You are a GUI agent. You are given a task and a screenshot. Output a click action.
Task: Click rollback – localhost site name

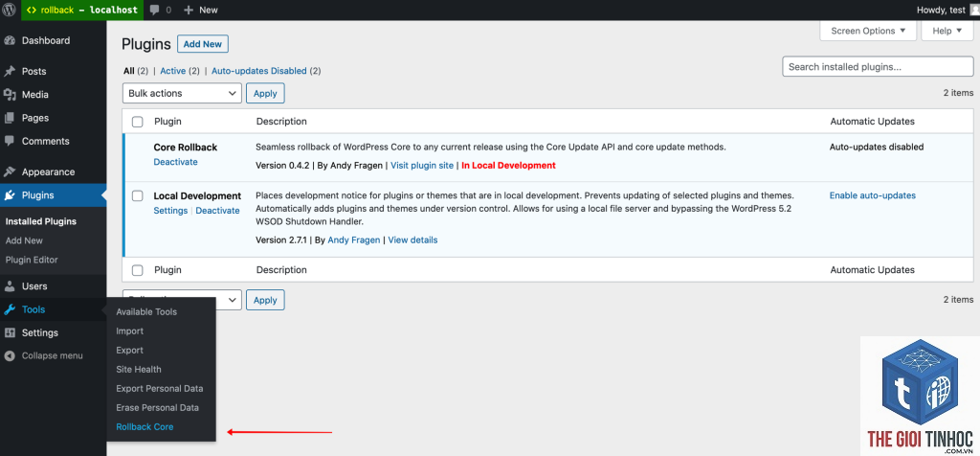[82, 10]
